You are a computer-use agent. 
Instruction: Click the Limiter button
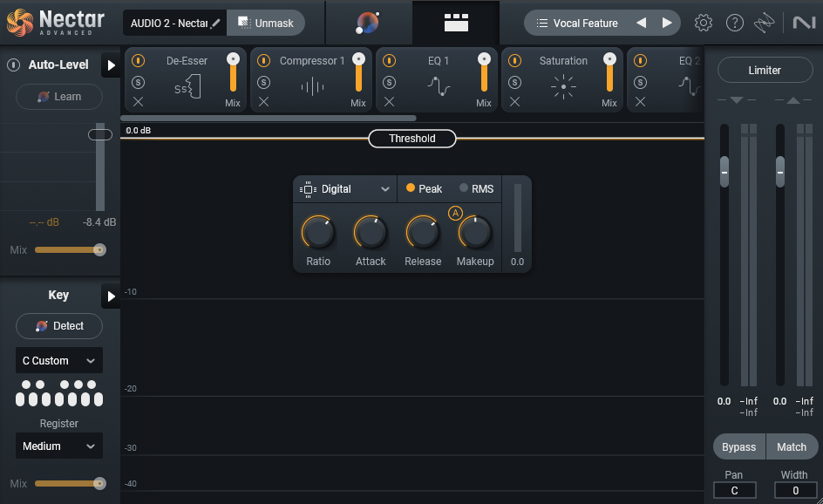click(765, 71)
